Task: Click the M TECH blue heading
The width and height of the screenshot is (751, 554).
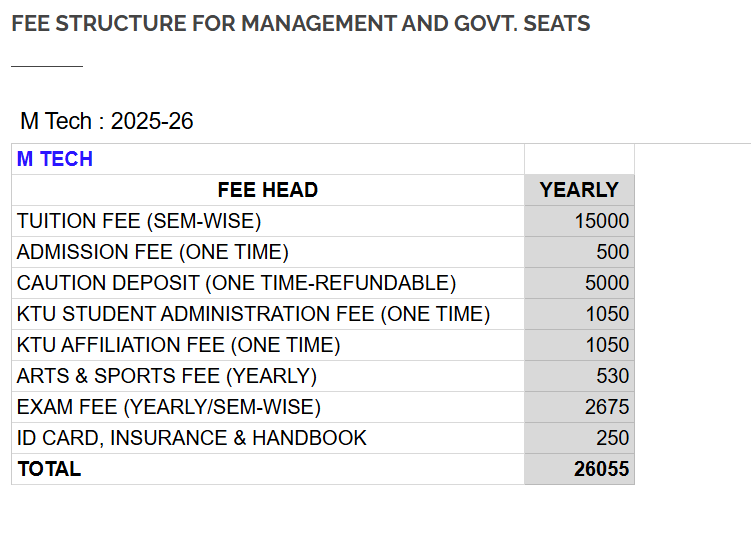Action: [x=55, y=159]
